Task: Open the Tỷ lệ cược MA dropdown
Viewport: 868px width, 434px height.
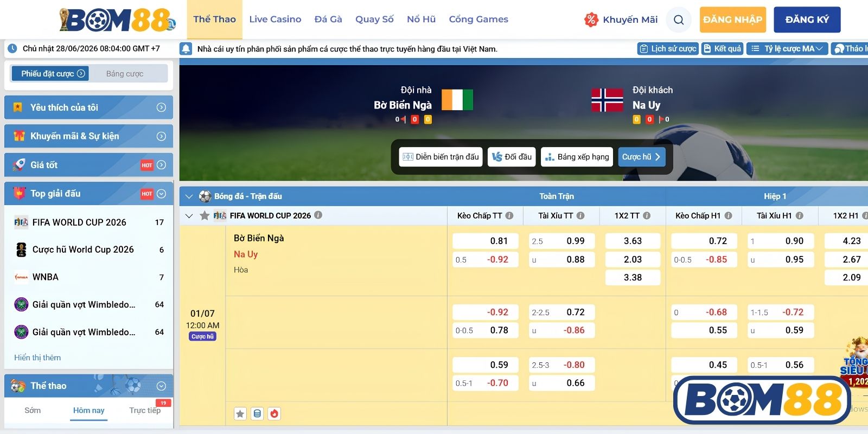Action: tap(787, 49)
